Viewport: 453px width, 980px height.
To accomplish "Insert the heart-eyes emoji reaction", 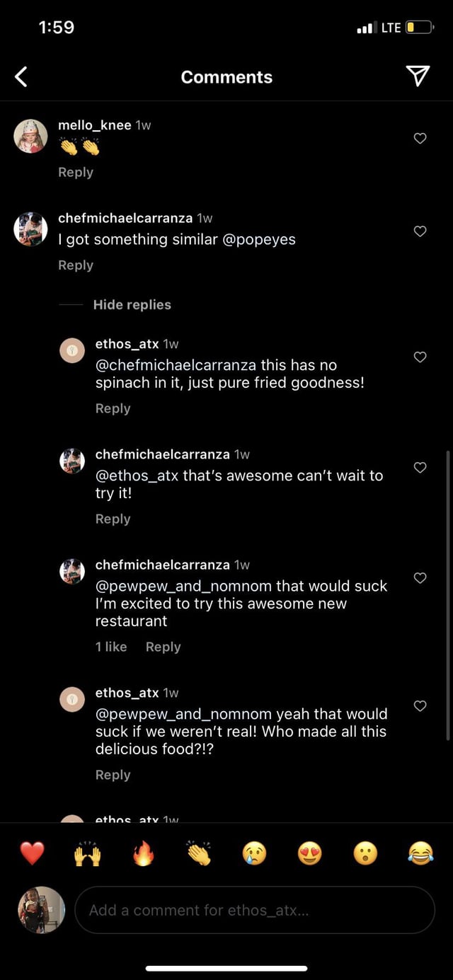I will 309,854.
